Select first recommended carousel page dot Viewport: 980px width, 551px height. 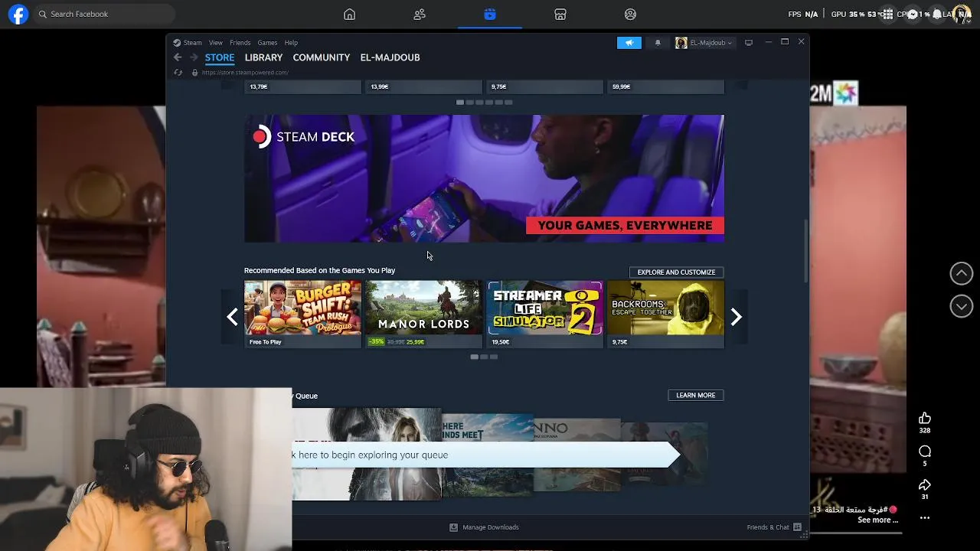(x=475, y=357)
